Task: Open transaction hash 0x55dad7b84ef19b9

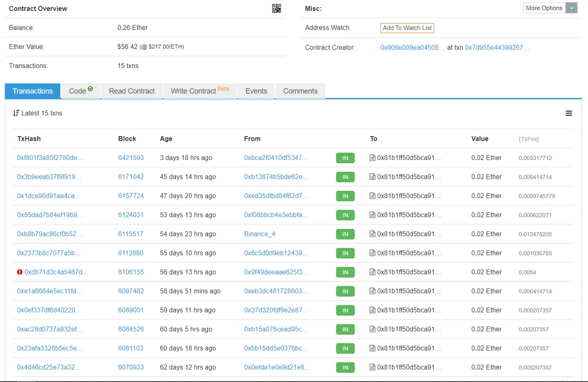Action: click(x=50, y=215)
